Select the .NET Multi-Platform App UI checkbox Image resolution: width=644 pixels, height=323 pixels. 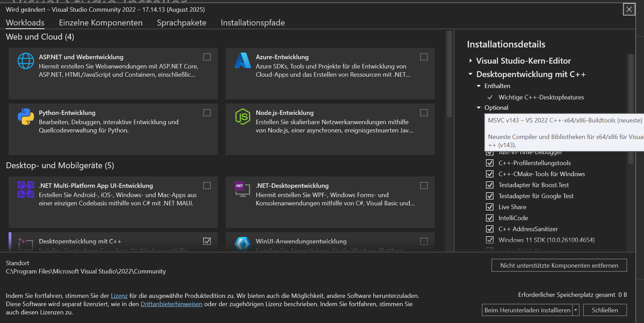click(207, 186)
